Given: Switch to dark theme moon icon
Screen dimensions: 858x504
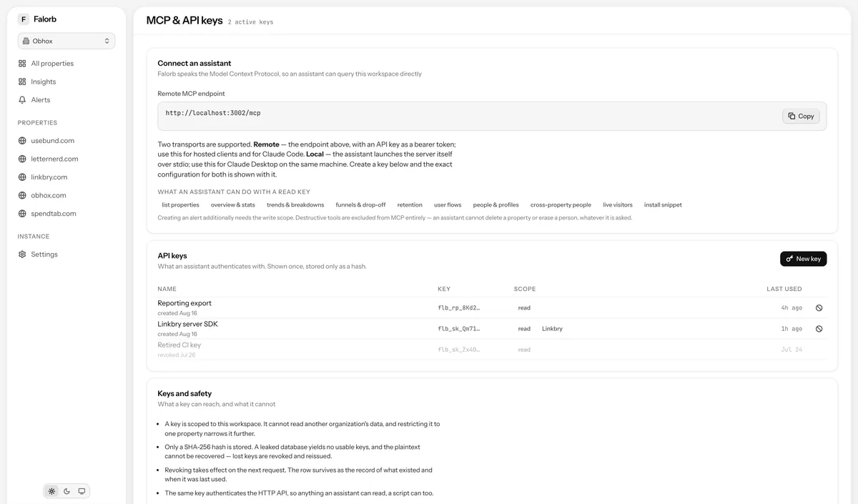Looking at the screenshot, I should 66,491.
